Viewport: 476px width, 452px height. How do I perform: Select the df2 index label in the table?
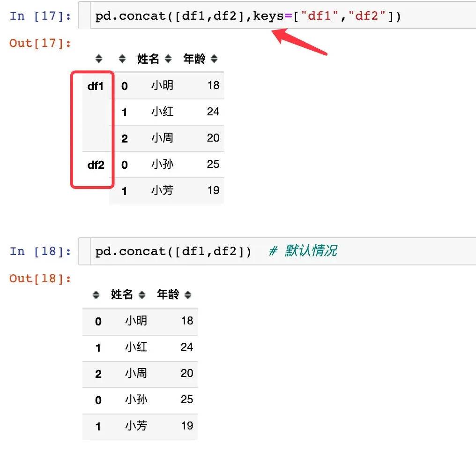click(x=96, y=165)
